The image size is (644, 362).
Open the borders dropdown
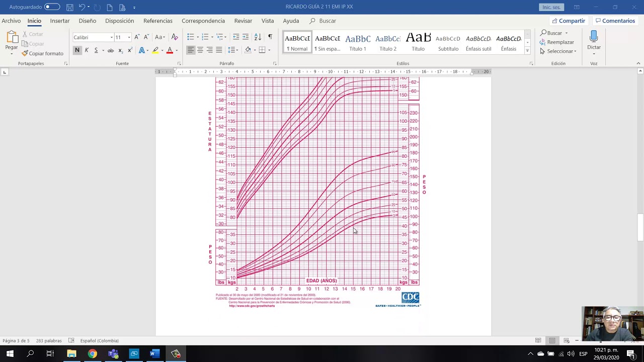(x=270, y=50)
